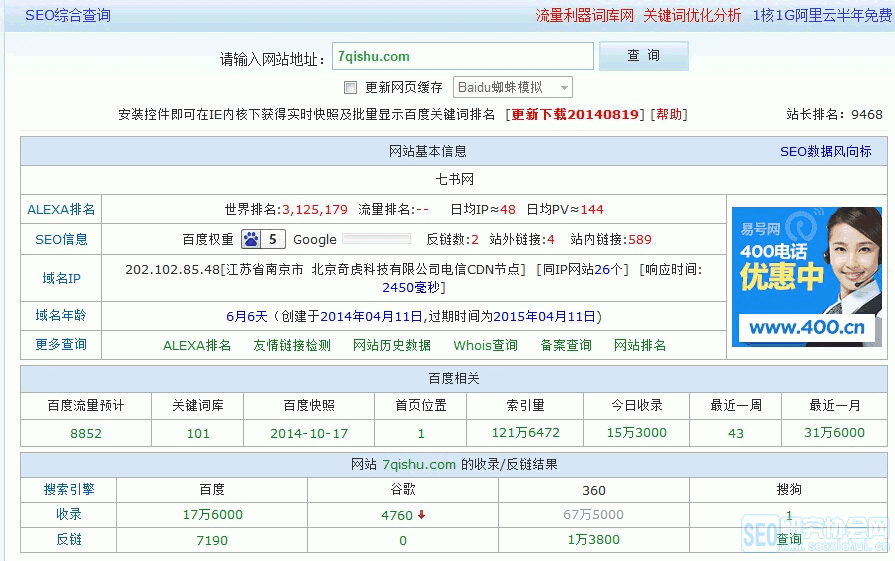Click Google 收录 value 4760
The width and height of the screenshot is (895, 561).
click(x=397, y=515)
